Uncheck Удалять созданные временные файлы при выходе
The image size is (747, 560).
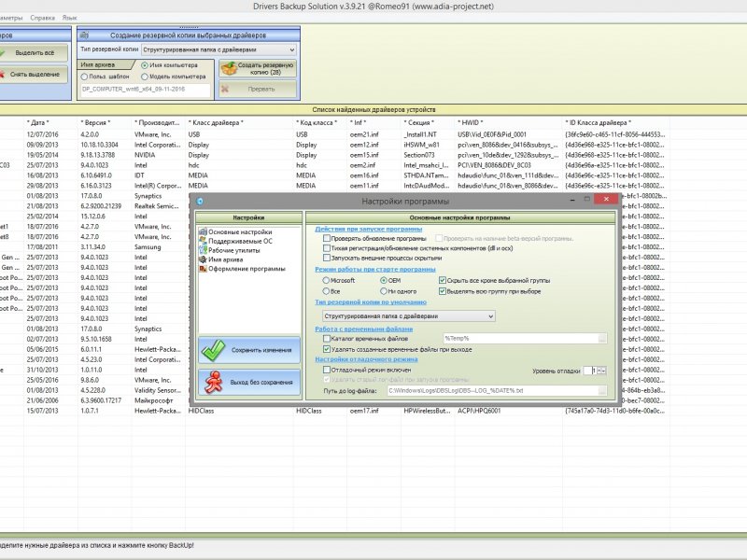coord(326,349)
